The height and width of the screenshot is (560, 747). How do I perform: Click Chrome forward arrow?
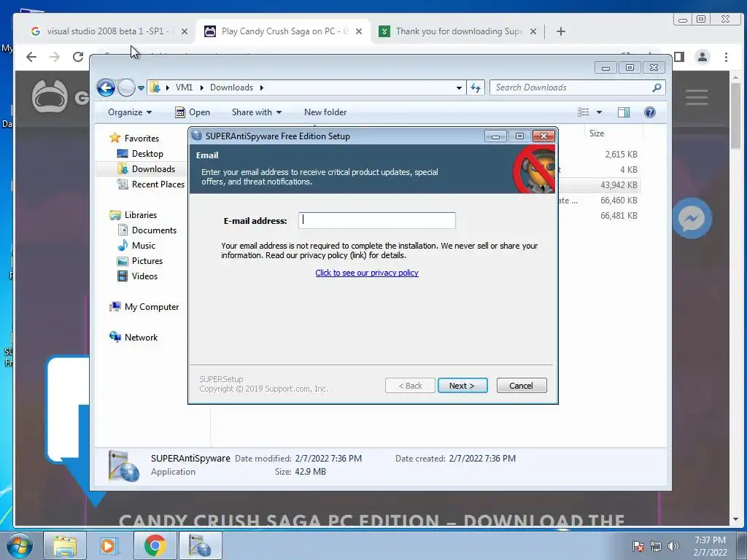click(55, 57)
